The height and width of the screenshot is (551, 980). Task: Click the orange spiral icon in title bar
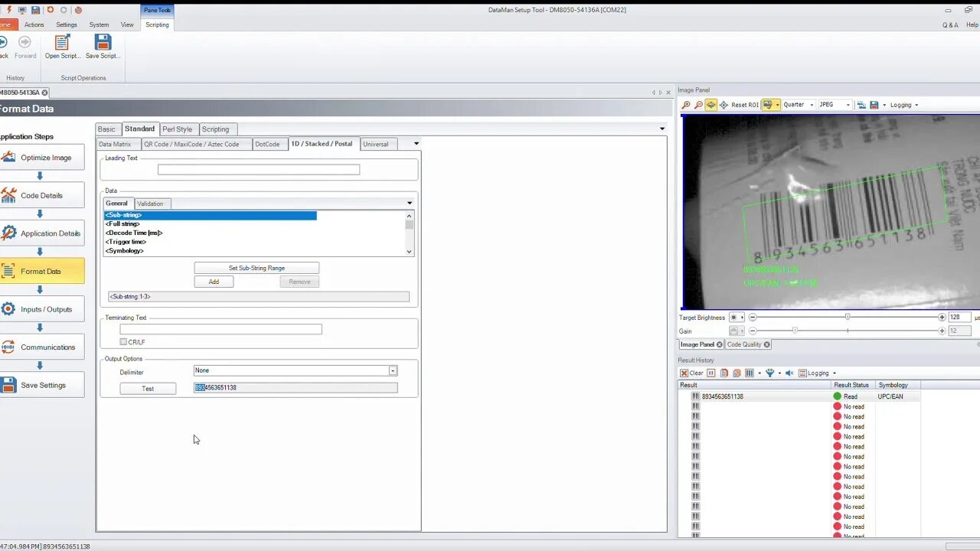[x=78, y=10]
